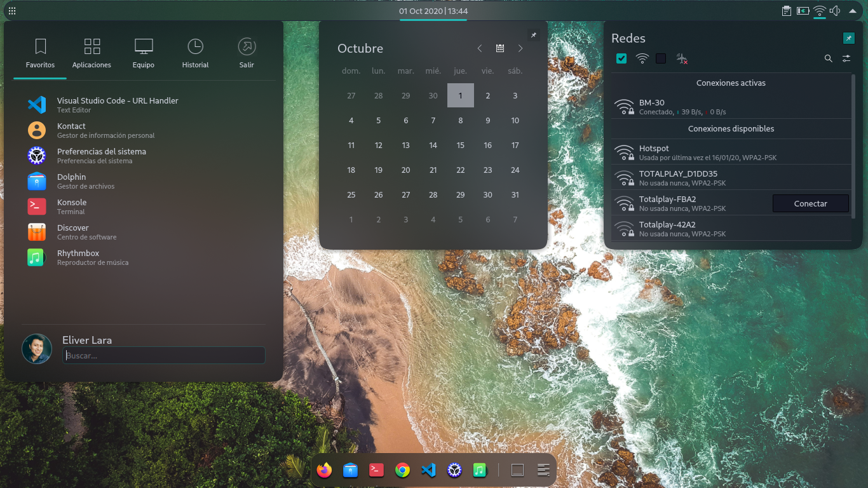Click the green music player icon in the dock
This screenshot has width=868, height=488.
[x=480, y=470]
